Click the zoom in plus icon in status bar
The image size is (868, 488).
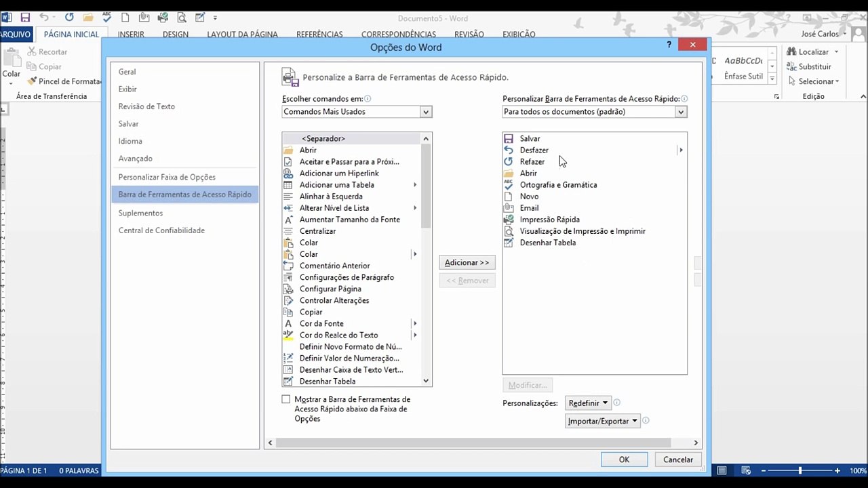pyautogui.click(x=837, y=470)
